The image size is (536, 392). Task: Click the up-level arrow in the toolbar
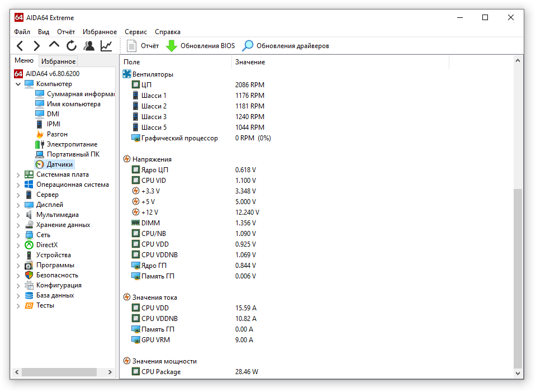[x=54, y=45]
